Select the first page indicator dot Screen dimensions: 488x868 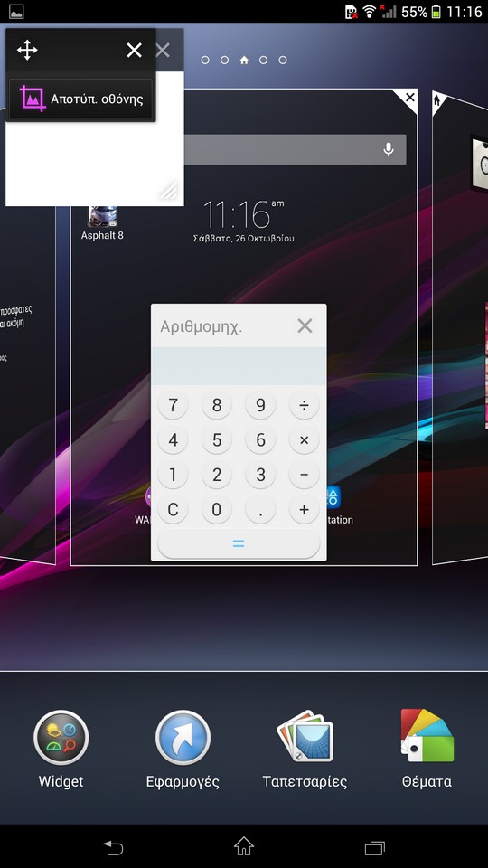coord(205,61)
